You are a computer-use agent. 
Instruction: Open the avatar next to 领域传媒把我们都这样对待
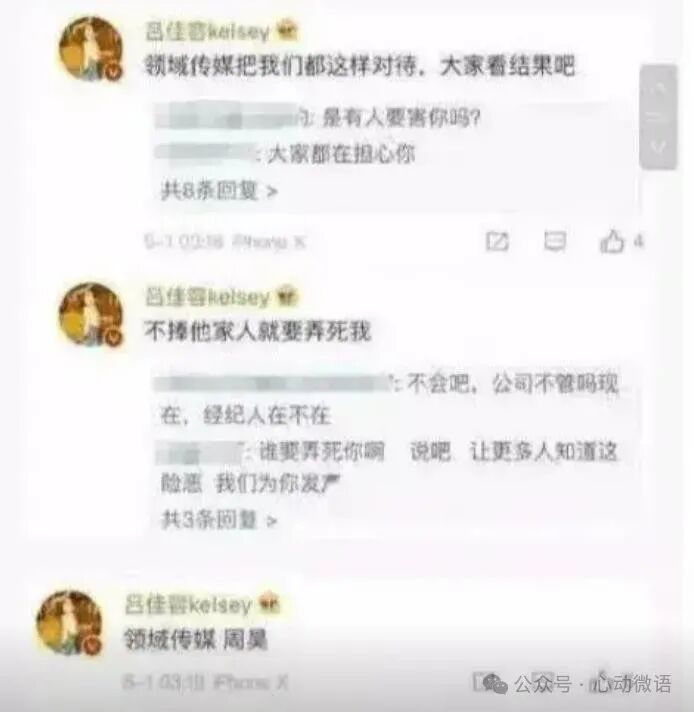[91, 49]
